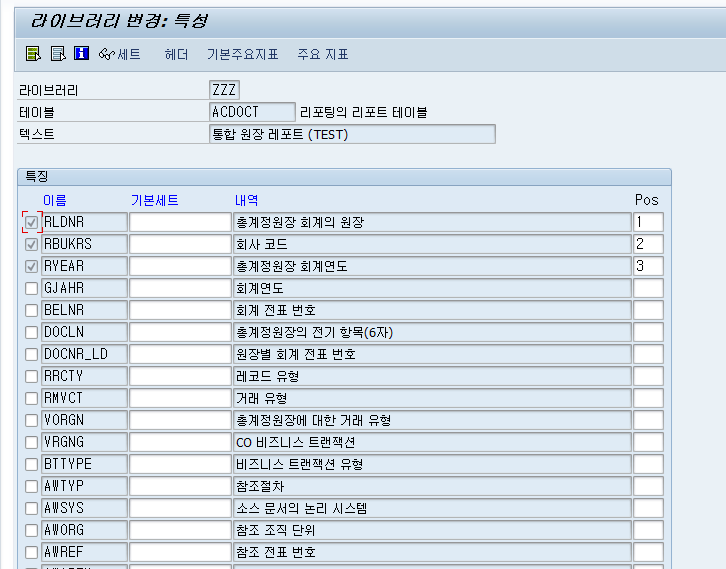This screenshot has height=569, width=726.
Task: Open the 기본주요지표 toolbar button
Action: coord(242,55)
